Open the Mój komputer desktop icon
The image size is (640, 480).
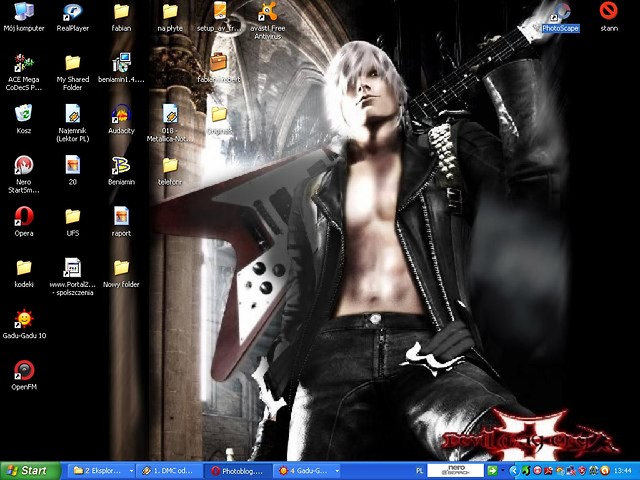[24, 17]
